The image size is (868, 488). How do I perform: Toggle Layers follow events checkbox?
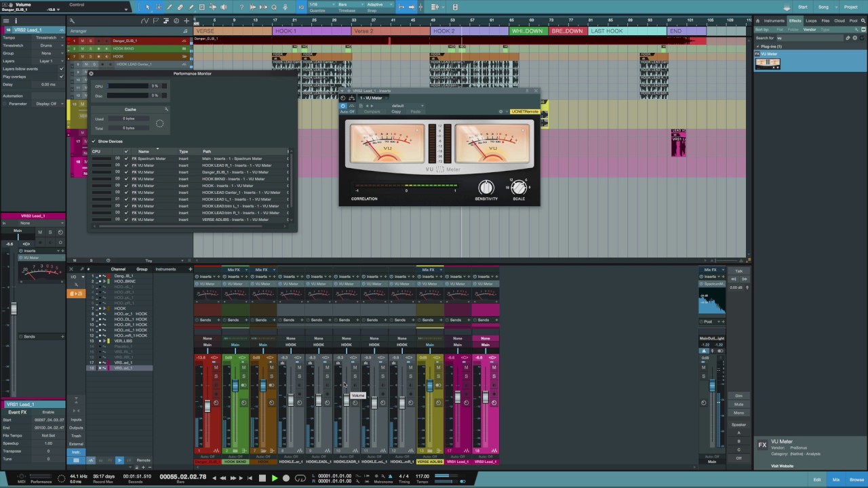(x=61, y=68)
